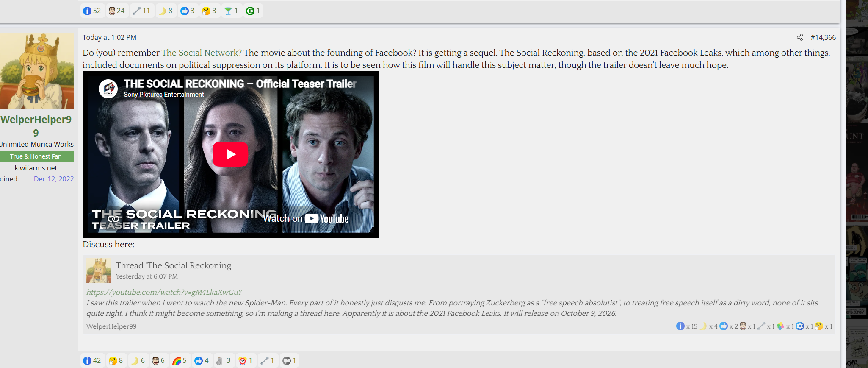Click 'WelperHelper99' author name in thread preview
This screenshot has width=868, height=368.
point(111,326)
